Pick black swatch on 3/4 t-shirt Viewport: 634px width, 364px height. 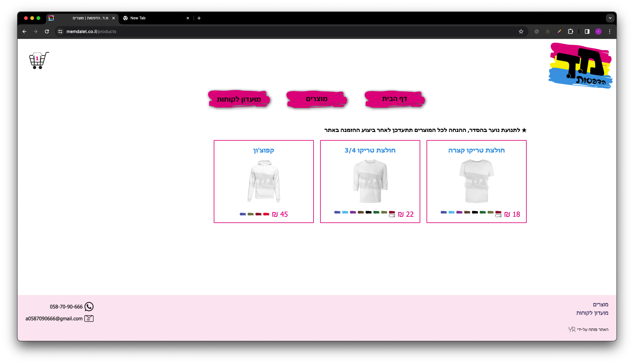tap(368, 212)
